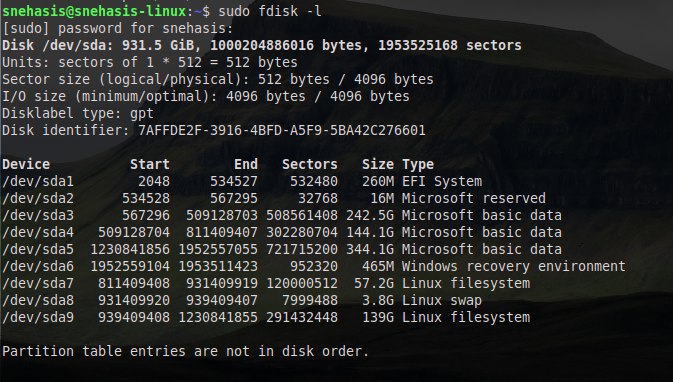Screen dimensions: 673x382
Task: Click the disk identifier GUID string
Action: 282,130
